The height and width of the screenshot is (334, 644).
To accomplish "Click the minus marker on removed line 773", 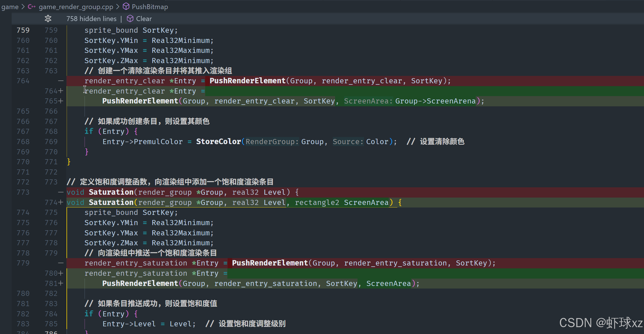I will [61, 192].
